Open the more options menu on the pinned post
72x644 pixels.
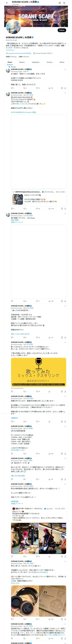pyautogui.click(x=65, y=69)
